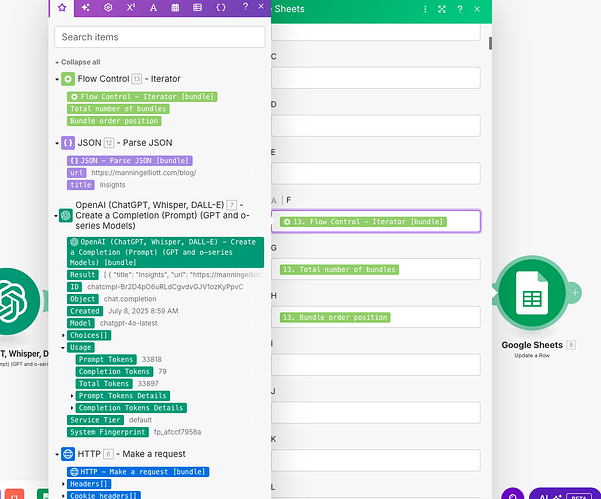
Task: Click the column D input field
Action: tap(376, 125)
